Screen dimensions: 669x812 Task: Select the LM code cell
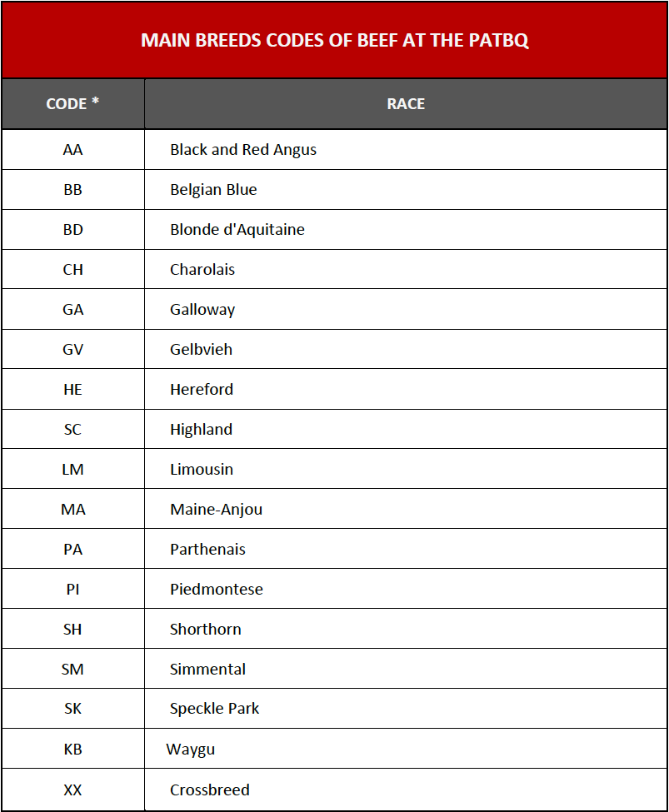point(72,469)
